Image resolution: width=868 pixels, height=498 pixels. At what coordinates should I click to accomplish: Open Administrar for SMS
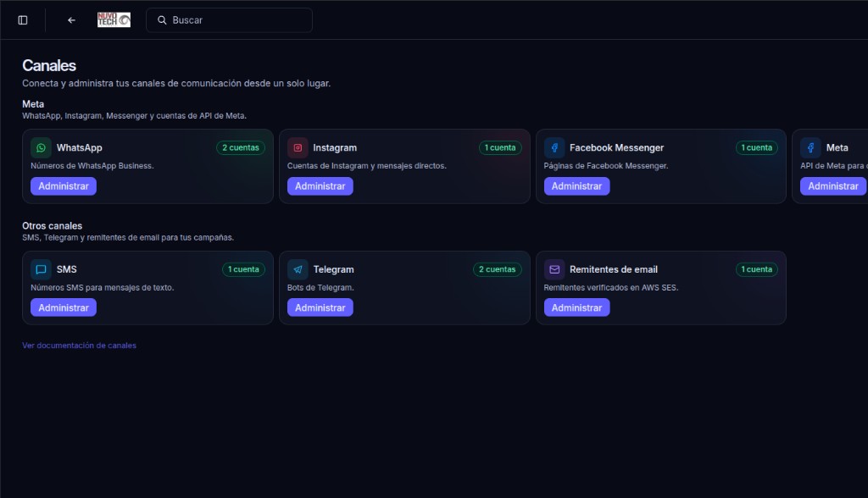(x=64, y=307)
